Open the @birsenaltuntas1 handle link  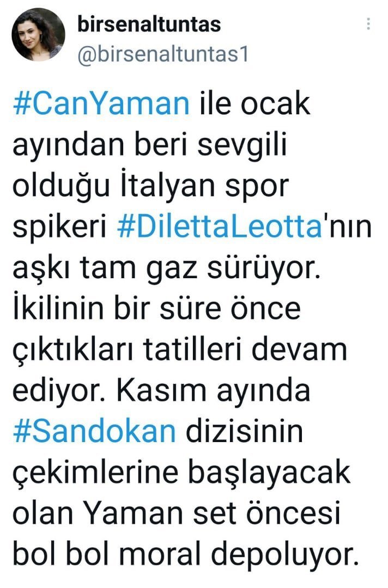pos(163,55)
